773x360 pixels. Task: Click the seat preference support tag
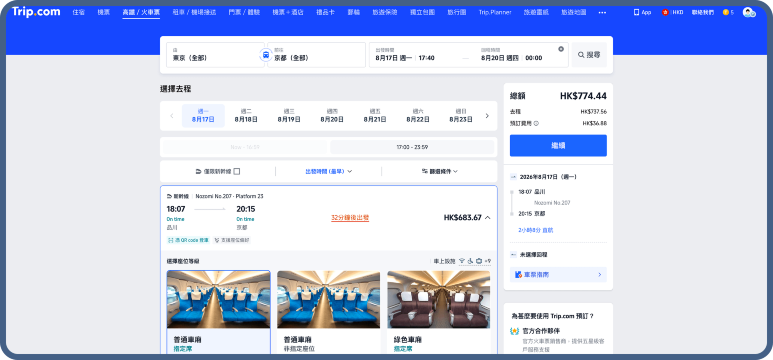coord(232,240)
